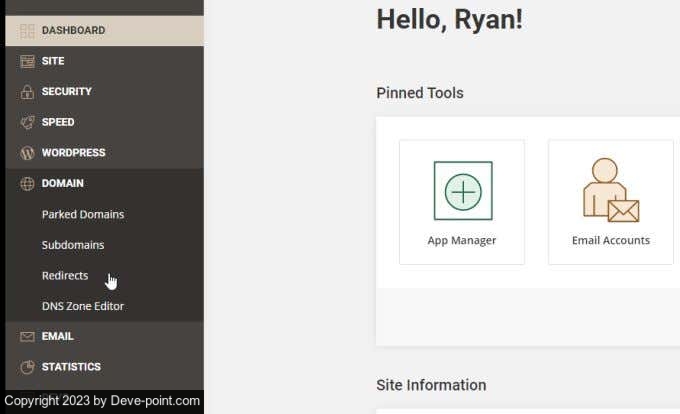This screenshot has width=680, height=414.
Task: Click the App Manager label text
Action: 462,240
